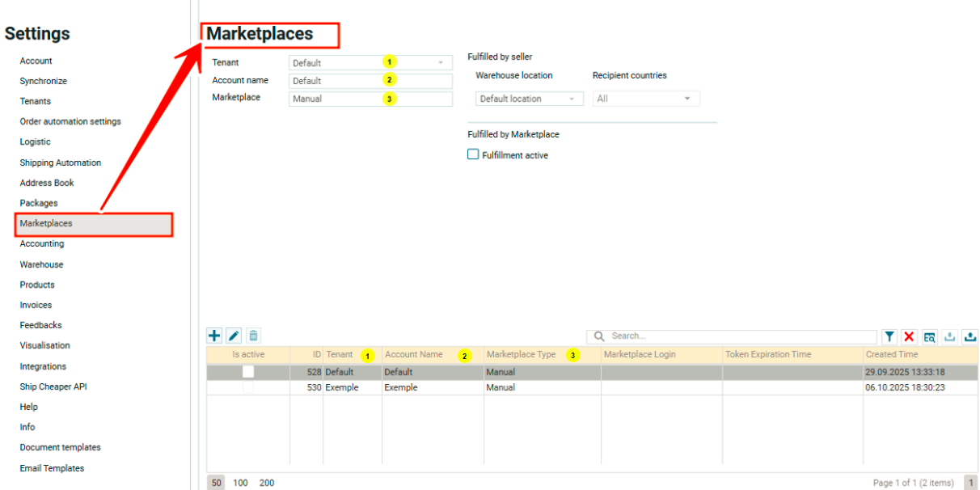Expand the Warehouse location dropdown
Image resolution: width=980 pixels, height=490 pixels.
529,99
